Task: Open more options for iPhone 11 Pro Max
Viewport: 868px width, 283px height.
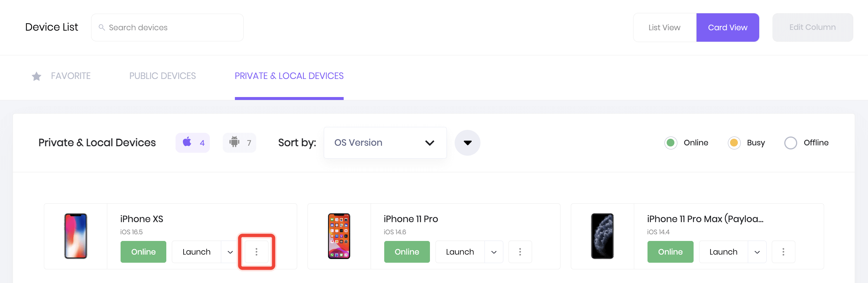Action: (x=783, y=252)
